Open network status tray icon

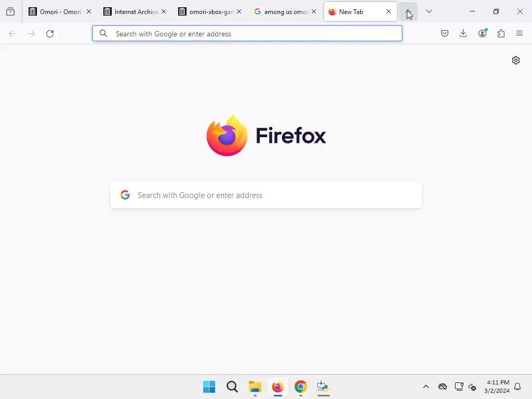459,387
